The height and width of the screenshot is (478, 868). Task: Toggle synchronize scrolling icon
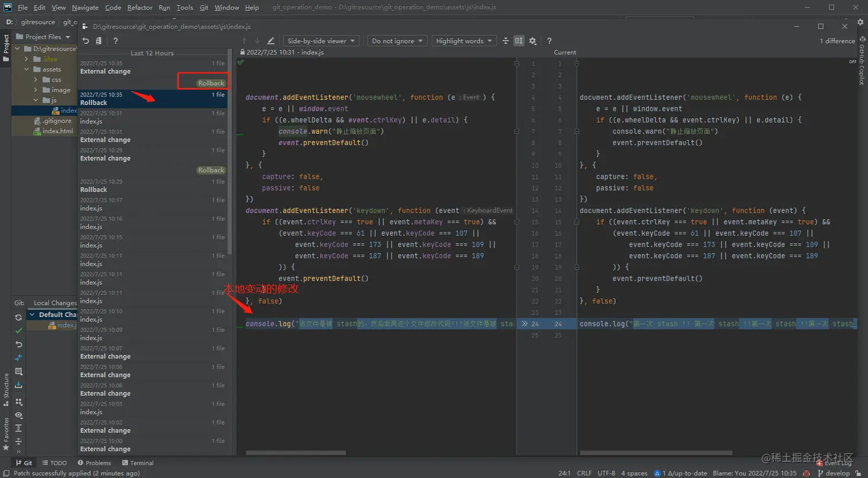pyautogui.click(x=519, y=41)
